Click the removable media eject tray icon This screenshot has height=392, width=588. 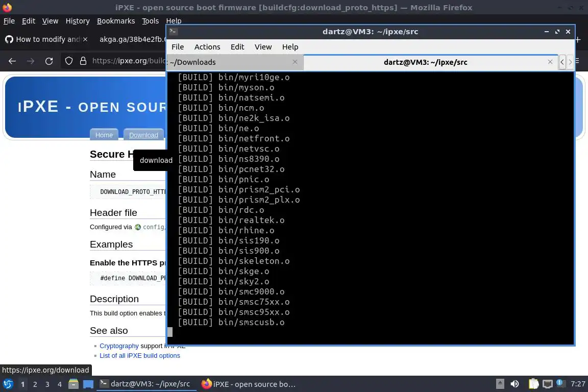click(x=500, y=384)
